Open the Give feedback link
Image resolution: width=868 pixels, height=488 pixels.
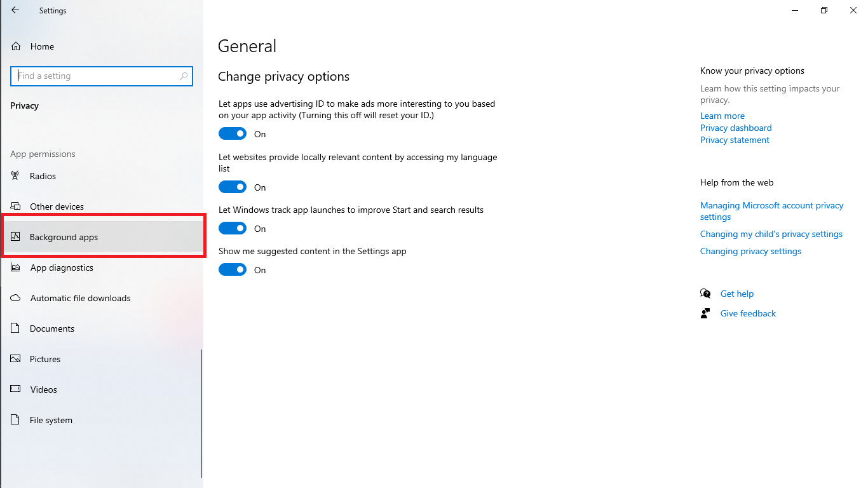(748, 313)
